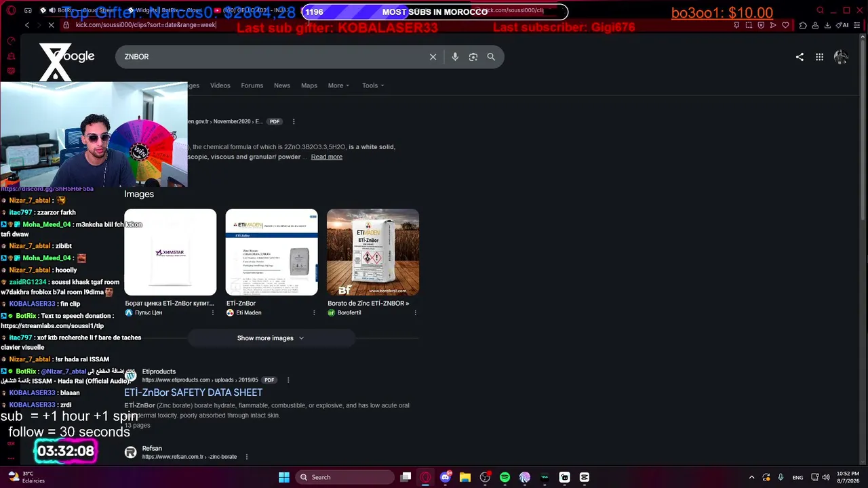Open the weather widget showing 31°C
The width and height of the screenshot is (868, 488).
26,477
